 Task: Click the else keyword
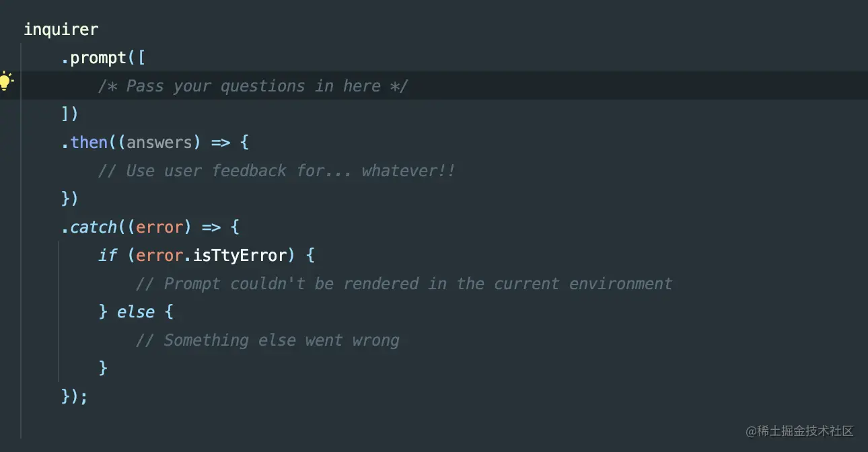(136, 312)
